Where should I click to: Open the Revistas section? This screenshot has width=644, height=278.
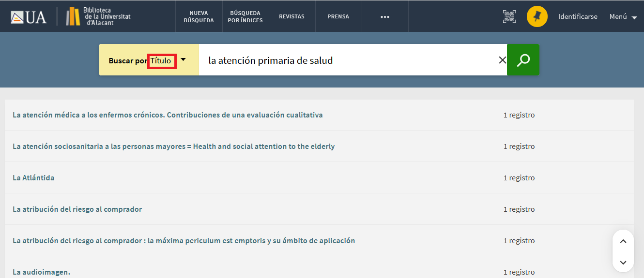point(291,16)
